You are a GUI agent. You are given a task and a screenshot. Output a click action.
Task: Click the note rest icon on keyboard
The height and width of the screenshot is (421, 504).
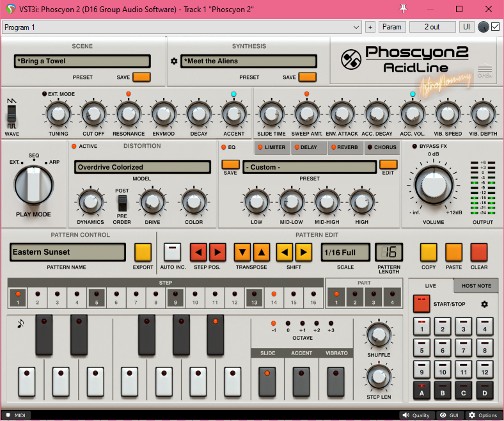[x=20, y=323]
